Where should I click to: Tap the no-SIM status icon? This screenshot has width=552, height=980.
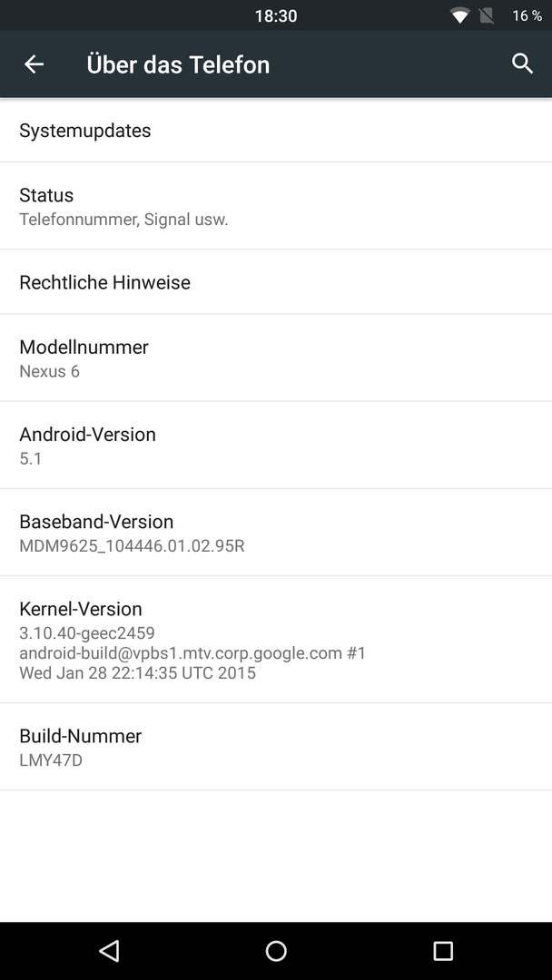coord(487,15)
